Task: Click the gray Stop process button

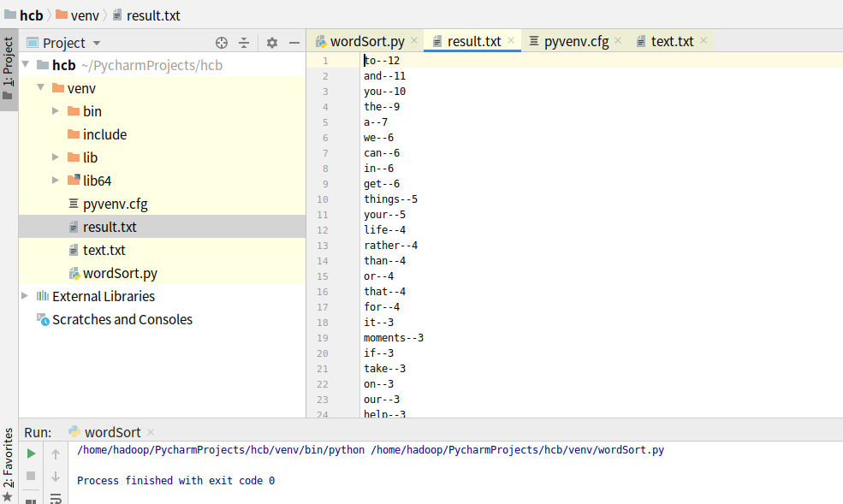Action: 31,476
